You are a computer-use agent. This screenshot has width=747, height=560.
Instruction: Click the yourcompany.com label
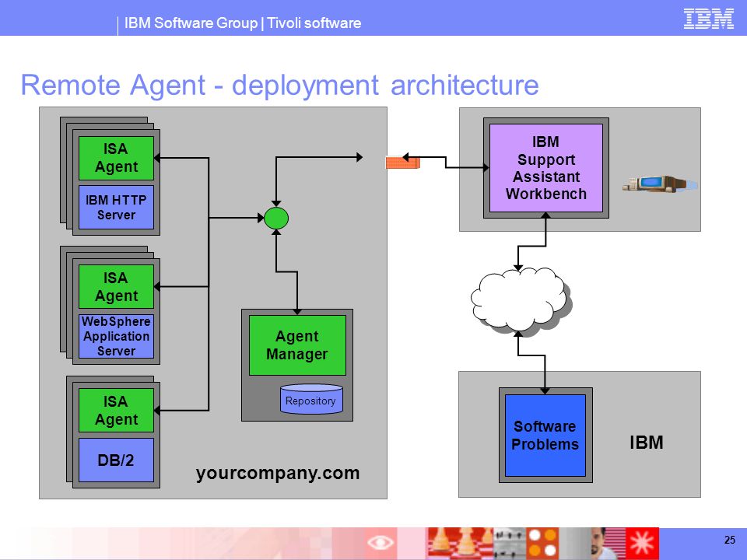click(278, 474)
